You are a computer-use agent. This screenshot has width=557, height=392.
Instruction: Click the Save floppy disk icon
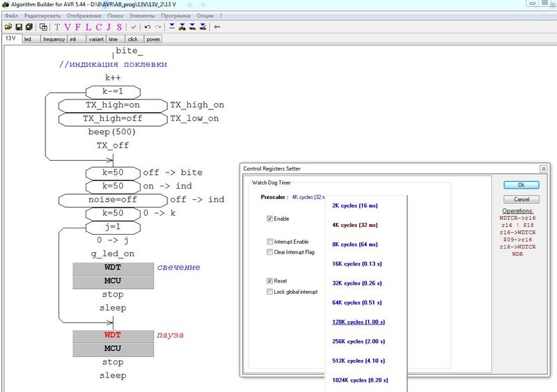(19, 27)
